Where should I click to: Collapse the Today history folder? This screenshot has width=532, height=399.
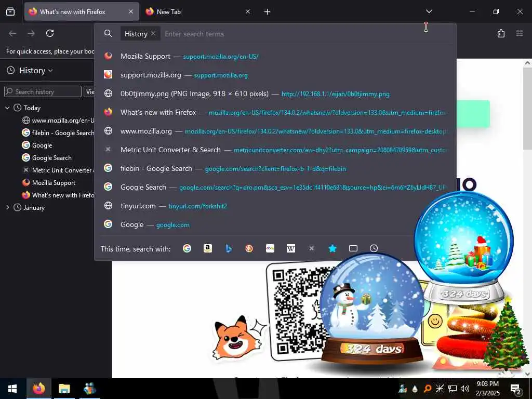(x=7, y=108)
